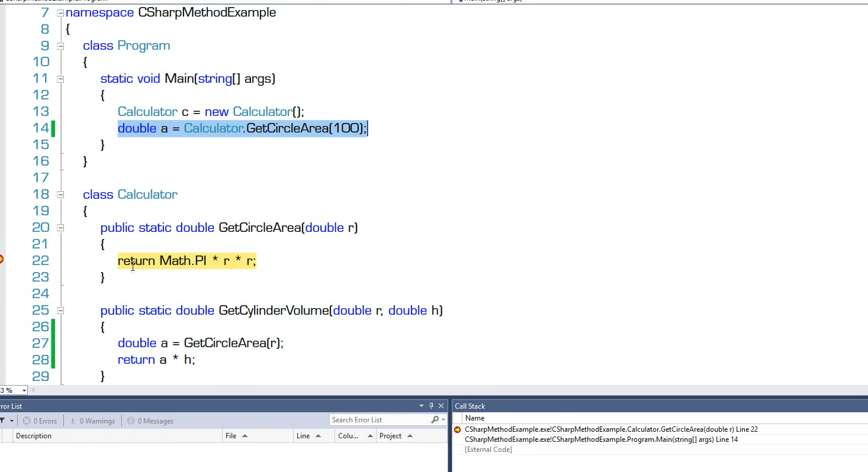Sort Error List by Line column
This screenshot has width=868, height=472.
tap(314, 436)
